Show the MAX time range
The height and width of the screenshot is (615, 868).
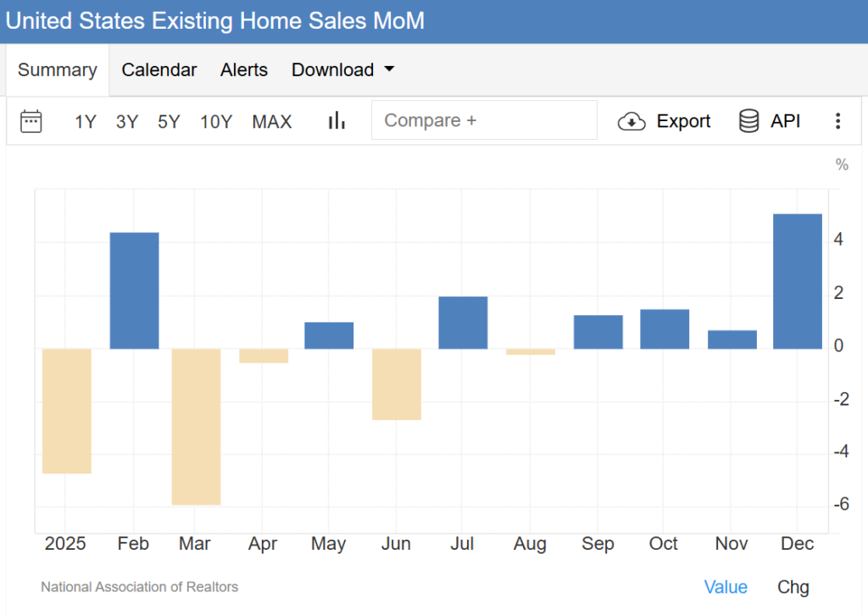tap(271, 121)
